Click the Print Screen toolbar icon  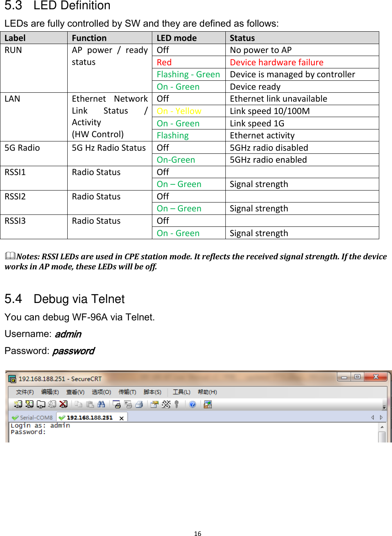117,404
